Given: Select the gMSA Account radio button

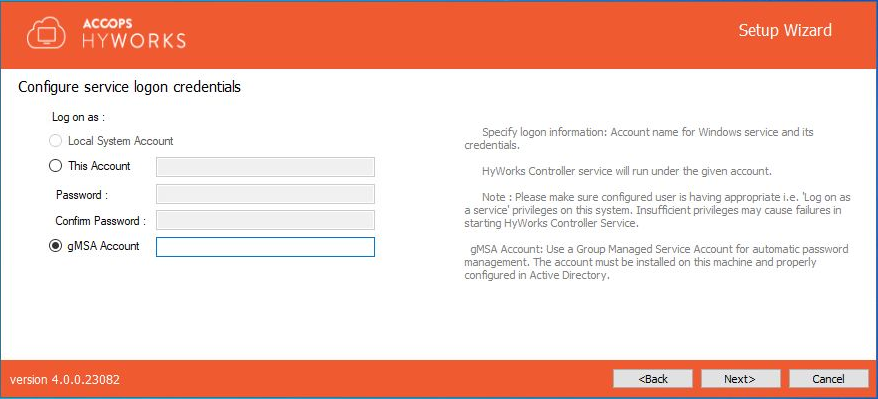Looking at the screenshot, I should tap(55, 246).
